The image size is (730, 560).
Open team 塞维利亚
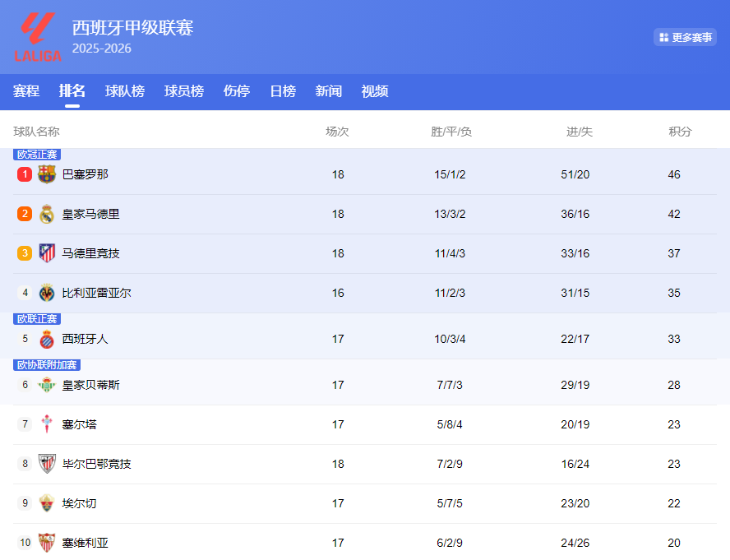[x=85, y=543]
